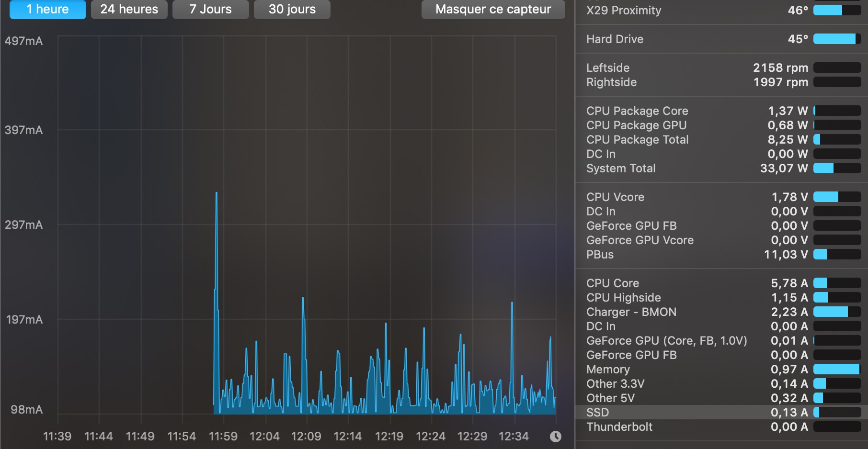868x449 pixels.
Task: Select CPU Package Total row
Action: (721, 139)
